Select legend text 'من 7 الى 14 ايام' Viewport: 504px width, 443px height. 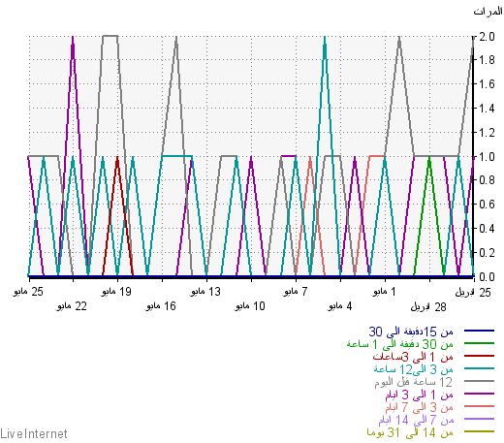click(416, 420)
